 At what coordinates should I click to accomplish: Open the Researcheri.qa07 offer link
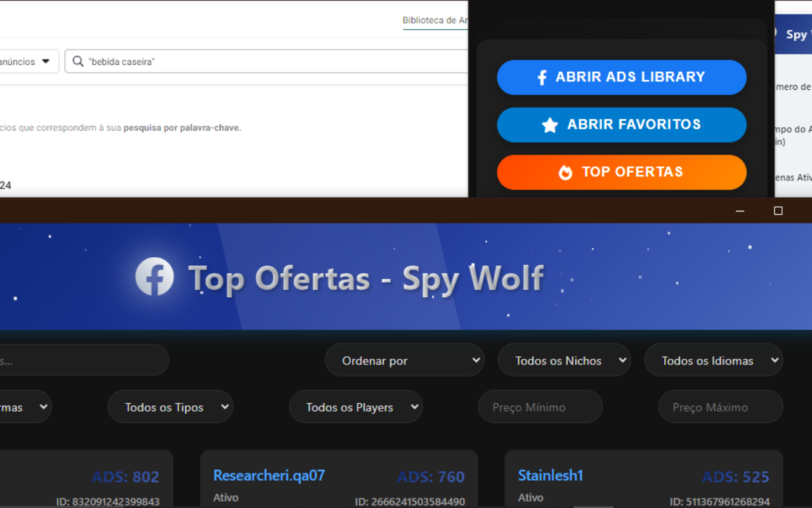269,476
